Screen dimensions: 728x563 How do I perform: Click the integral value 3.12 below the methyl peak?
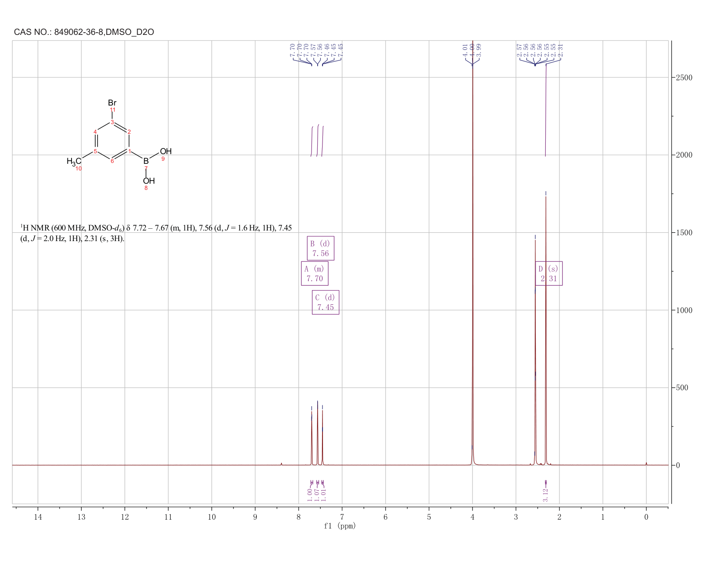tap(546, 495)
